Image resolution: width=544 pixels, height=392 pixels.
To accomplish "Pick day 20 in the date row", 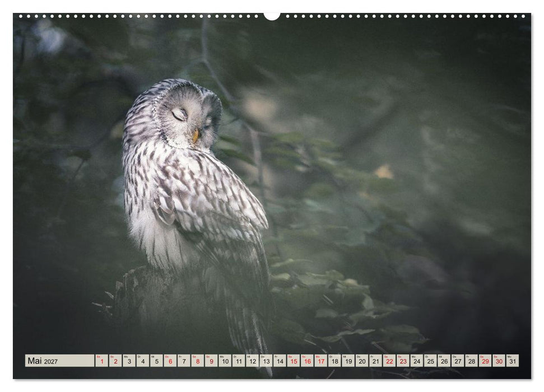I will (x=362, y=361).
